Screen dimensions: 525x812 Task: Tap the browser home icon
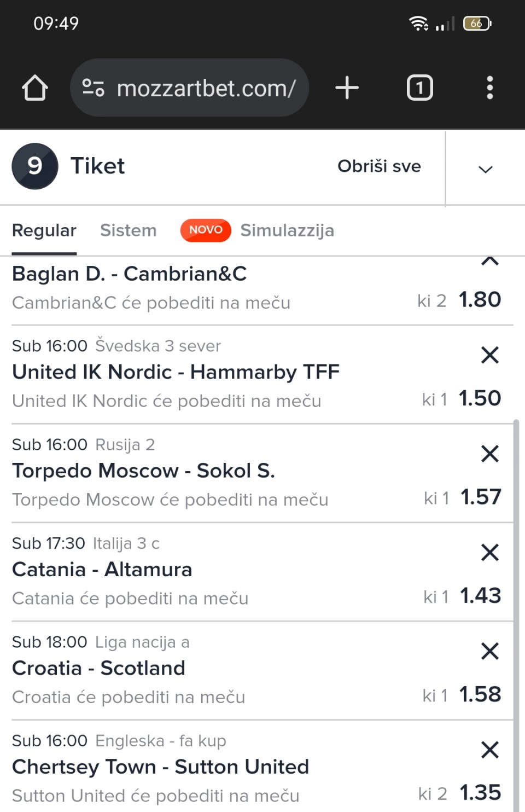[x=35, y=88]
